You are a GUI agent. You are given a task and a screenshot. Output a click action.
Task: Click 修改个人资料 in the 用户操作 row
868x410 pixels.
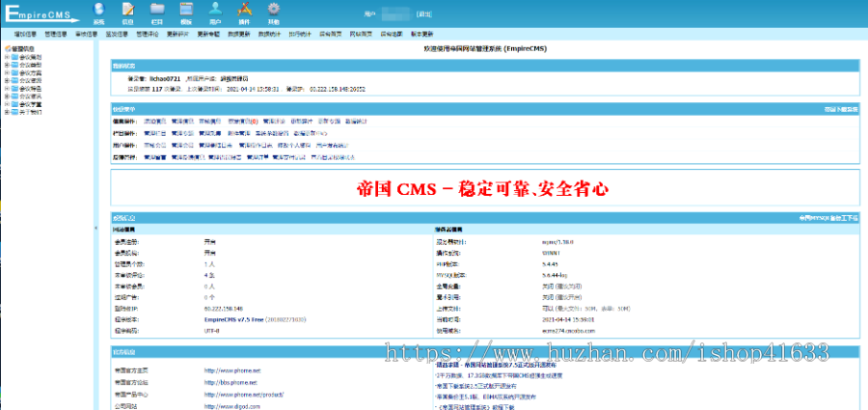coord(293,146)
